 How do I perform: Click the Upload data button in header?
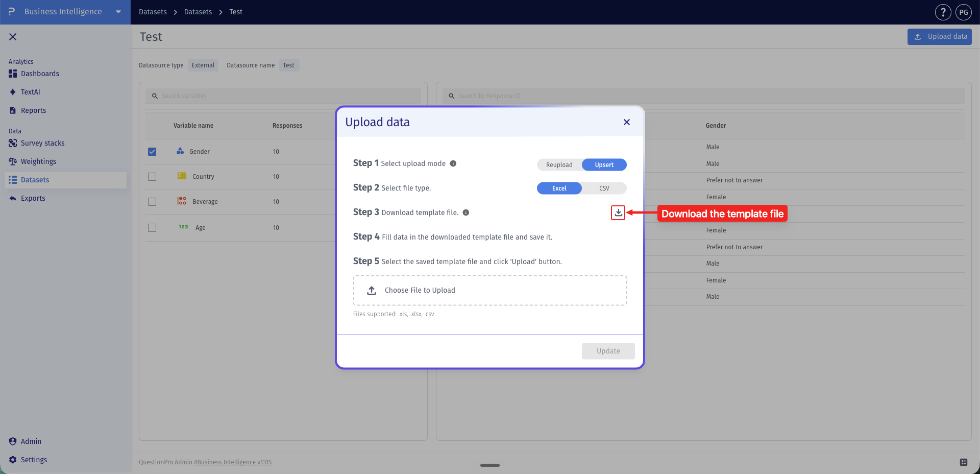[940, 36]
